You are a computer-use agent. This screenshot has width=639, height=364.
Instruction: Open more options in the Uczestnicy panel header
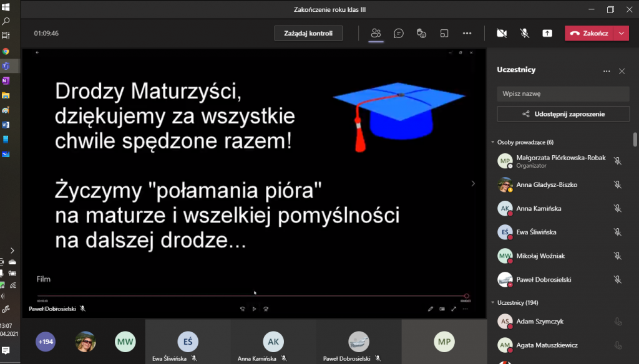point(607,71)
